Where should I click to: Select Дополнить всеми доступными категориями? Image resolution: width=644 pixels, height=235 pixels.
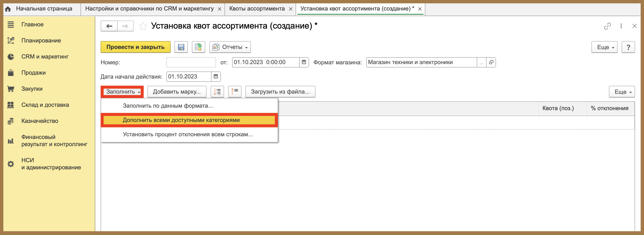[x=189, y=120]
